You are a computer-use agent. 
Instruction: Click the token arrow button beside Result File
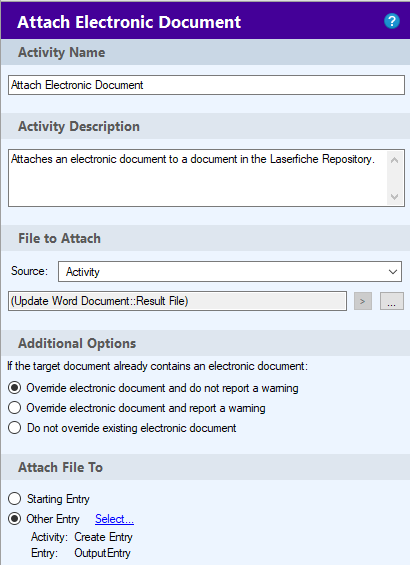coord(362,301)
